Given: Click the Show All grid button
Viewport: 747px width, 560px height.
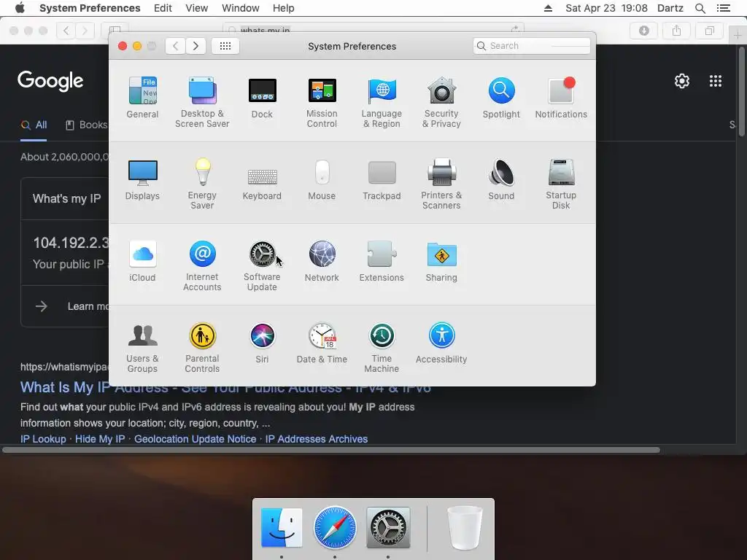Looking at the screenshot, I should pos(225,46).
